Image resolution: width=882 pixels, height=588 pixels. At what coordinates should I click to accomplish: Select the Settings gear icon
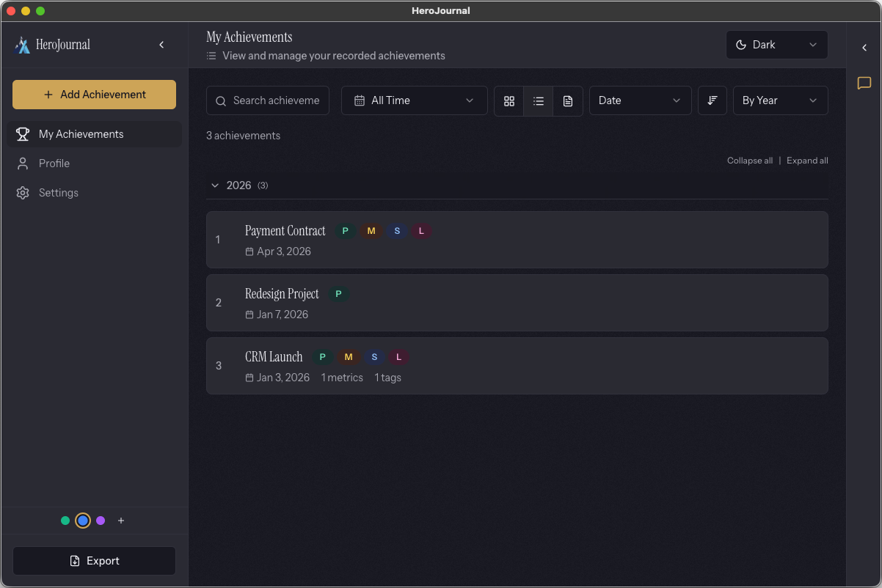[22, 192]
